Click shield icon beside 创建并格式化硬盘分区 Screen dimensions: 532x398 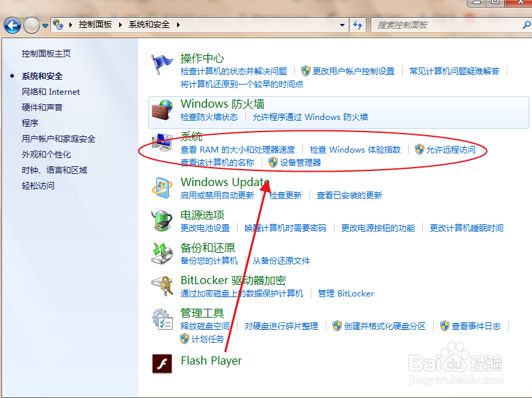(337, 326)
